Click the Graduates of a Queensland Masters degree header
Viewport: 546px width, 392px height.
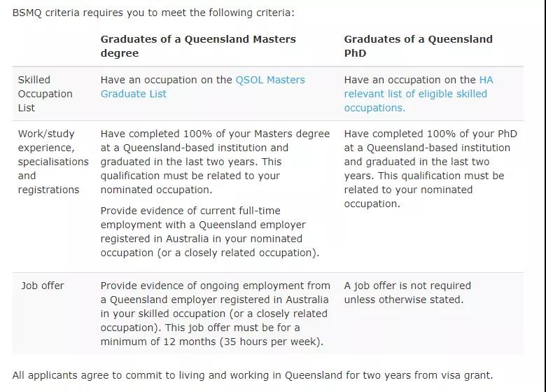pyautogui.click(x=198, y=46)
